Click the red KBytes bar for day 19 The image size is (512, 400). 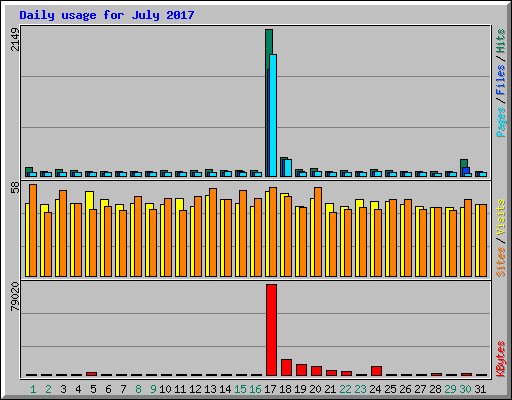click(301, 370)
